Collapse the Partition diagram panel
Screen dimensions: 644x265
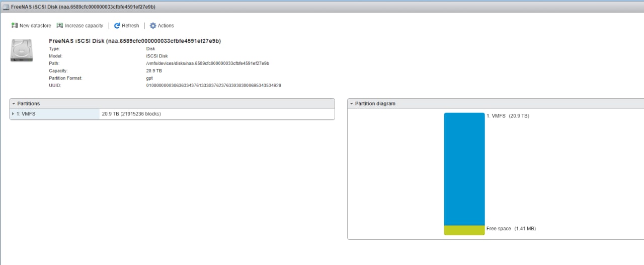pyautogui.click(x=351, y=104)
